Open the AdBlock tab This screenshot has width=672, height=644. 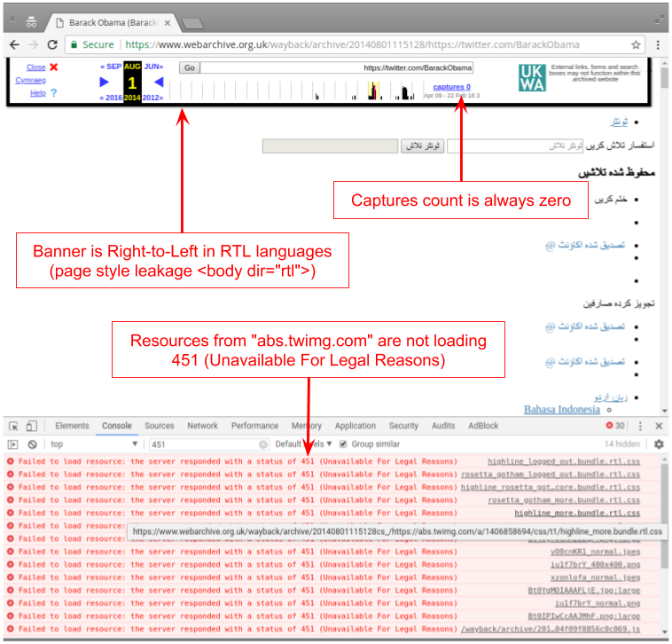tap(483, 426)
